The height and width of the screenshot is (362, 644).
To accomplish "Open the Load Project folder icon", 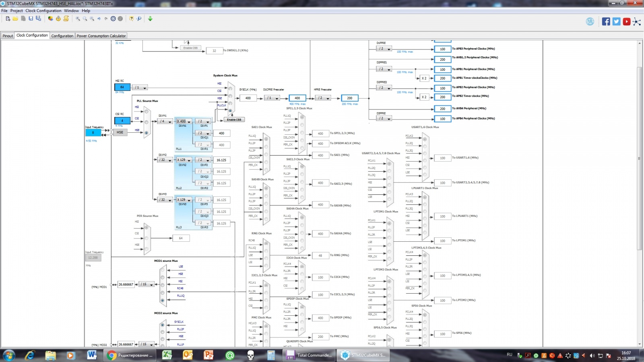I will tap(15, 19).
